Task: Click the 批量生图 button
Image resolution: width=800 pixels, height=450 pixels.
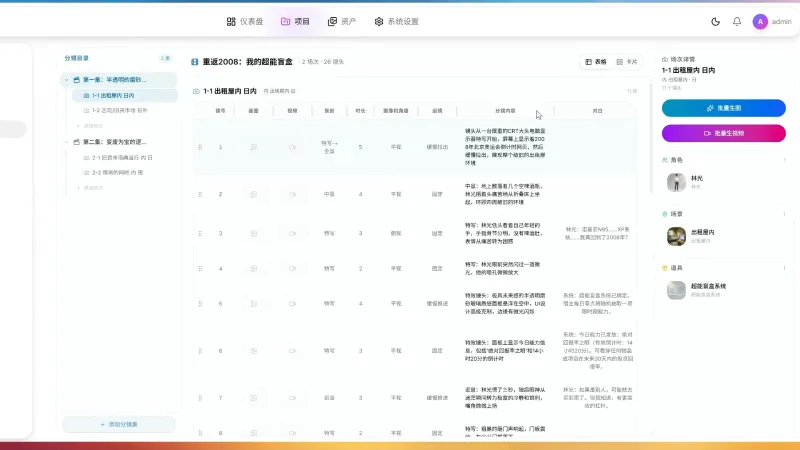Action: tap(723, 108)
